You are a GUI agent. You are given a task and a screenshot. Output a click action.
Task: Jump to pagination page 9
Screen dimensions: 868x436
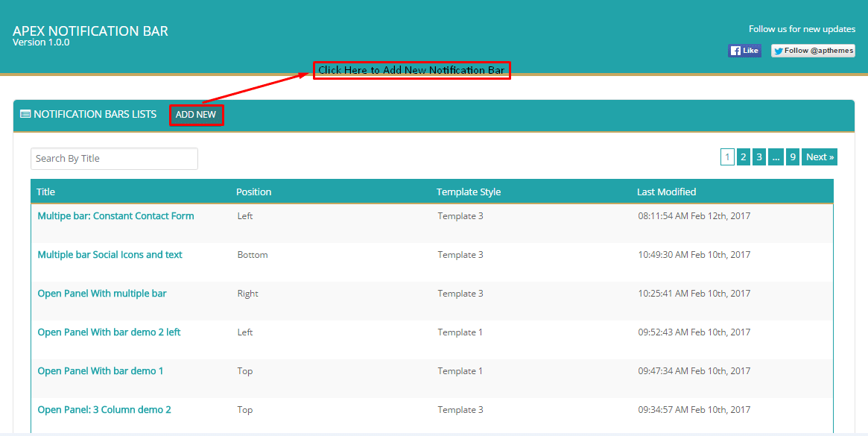pyautogui.click(x=793, y=157)
